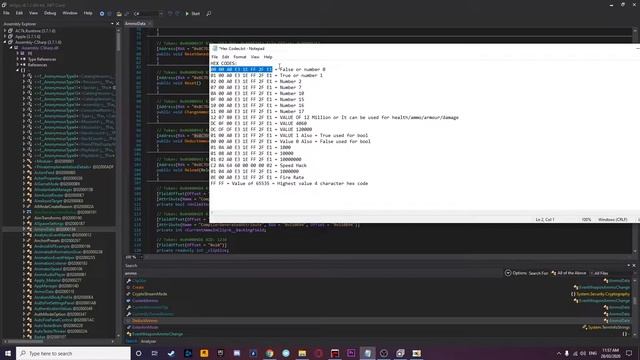Screen dimensions: 640x360
Task: Click the Open file folder icon in dnSpy toolbar
Action: coord(119,13)
